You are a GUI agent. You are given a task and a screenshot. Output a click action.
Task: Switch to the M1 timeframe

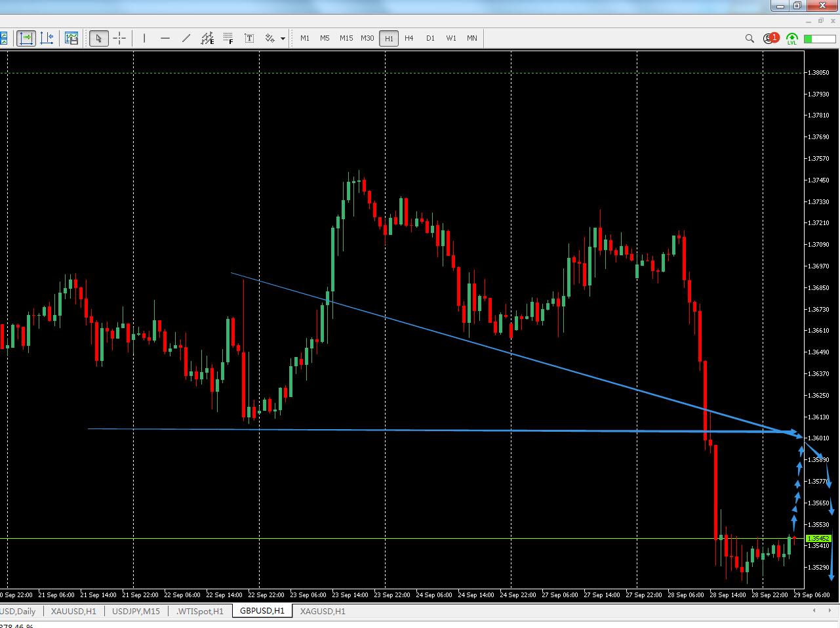[305, 38]
